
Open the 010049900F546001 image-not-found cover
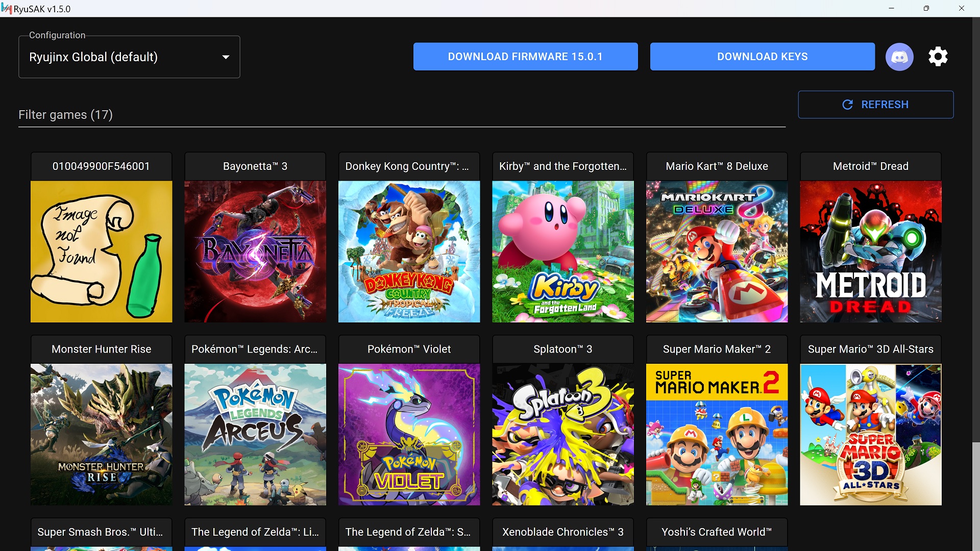(x=101, y=252)
